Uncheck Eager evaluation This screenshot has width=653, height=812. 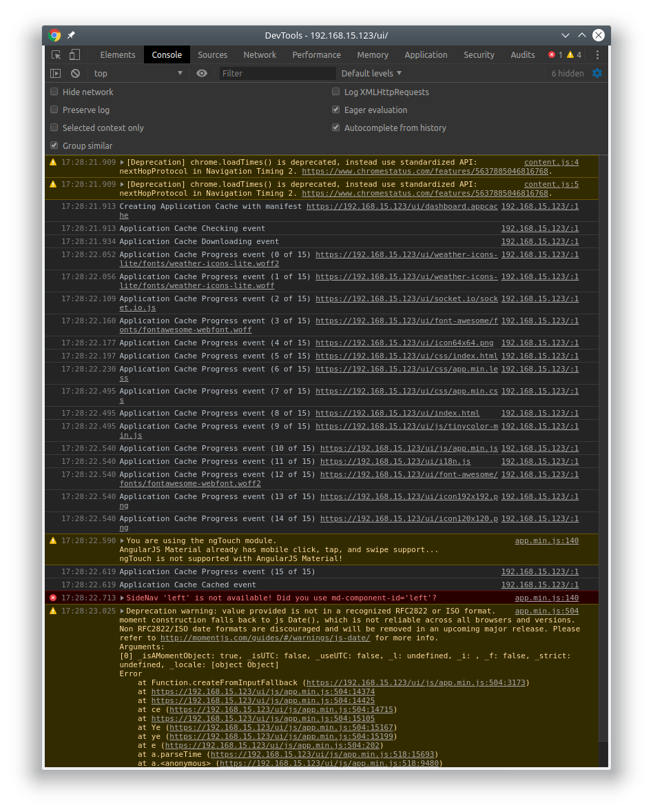[x=335, y=109]
